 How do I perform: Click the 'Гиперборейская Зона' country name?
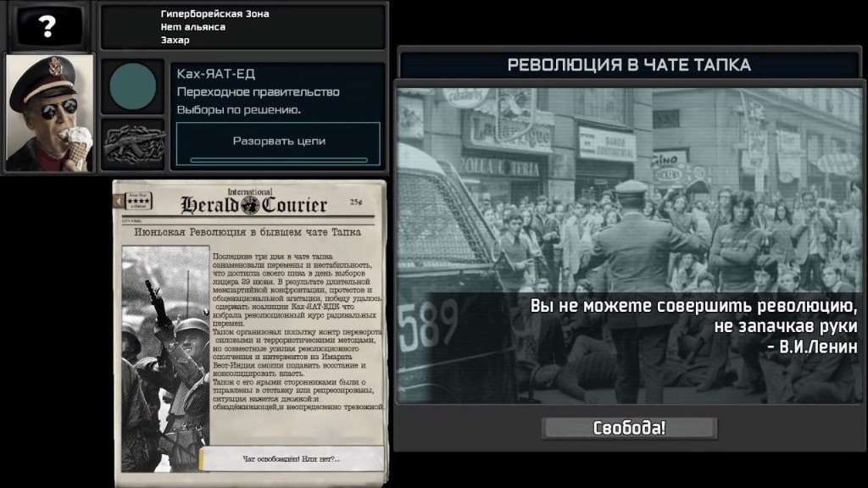pyautogui.click(x=214, y=14)
